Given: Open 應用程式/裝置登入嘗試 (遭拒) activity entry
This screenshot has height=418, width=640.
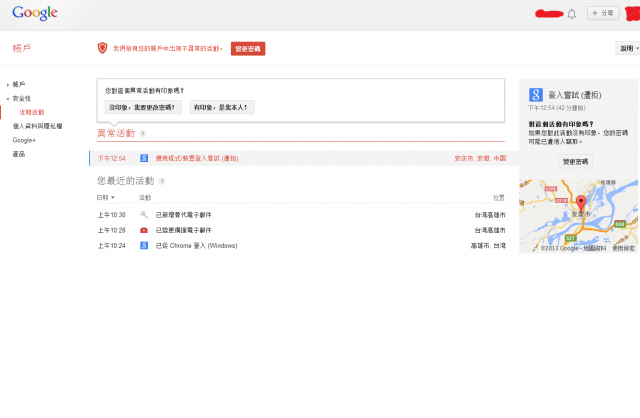Looking at the screenshot, I should (x=197, y=158).
